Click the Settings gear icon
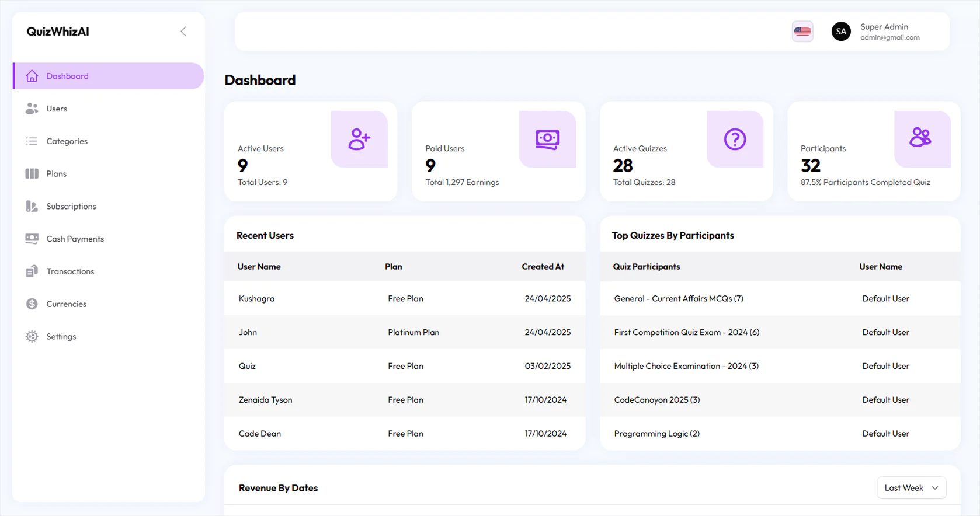 pos(32,337)
